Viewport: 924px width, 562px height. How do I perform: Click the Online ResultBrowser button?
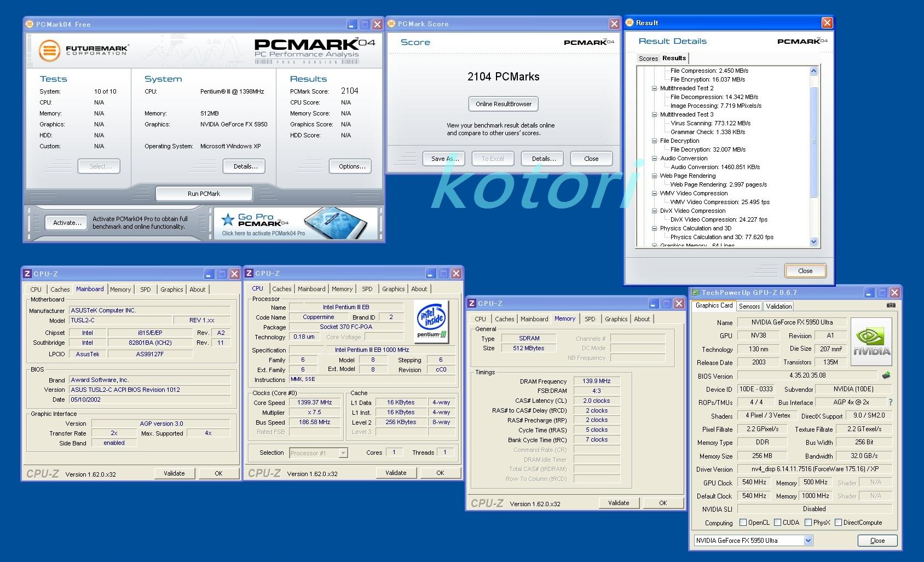click(504, 104)
